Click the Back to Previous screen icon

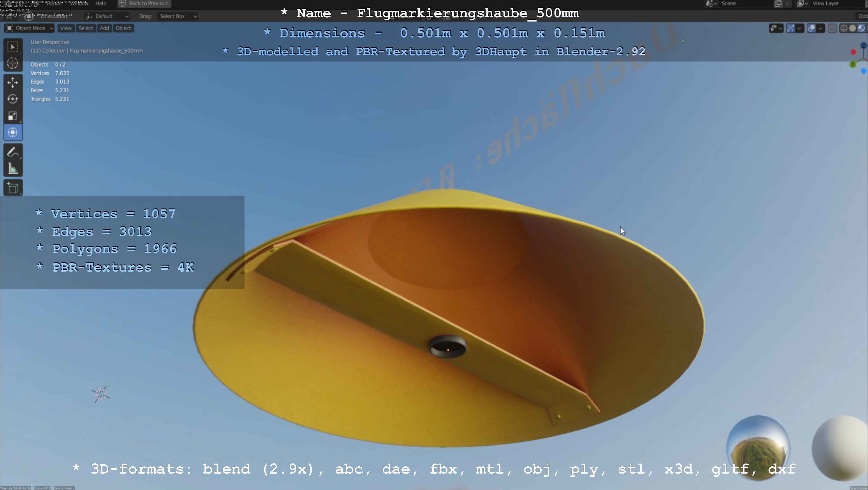point(123,3)
